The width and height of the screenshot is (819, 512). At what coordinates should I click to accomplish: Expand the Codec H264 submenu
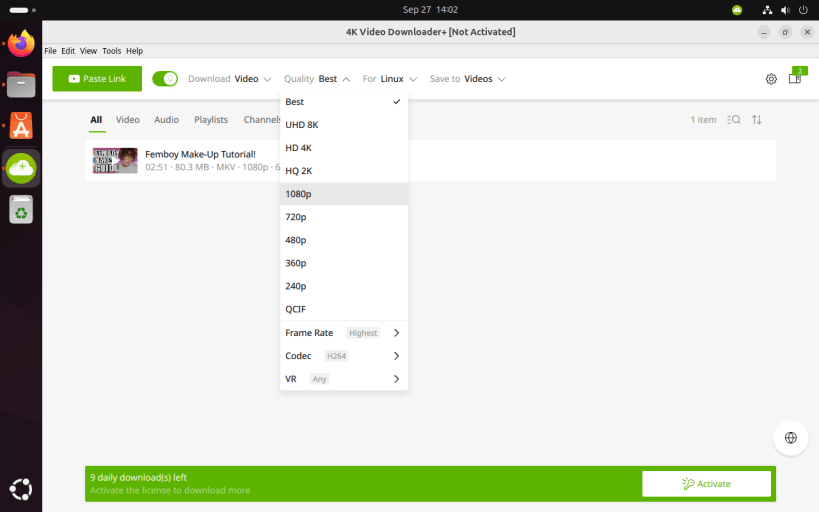344,356
